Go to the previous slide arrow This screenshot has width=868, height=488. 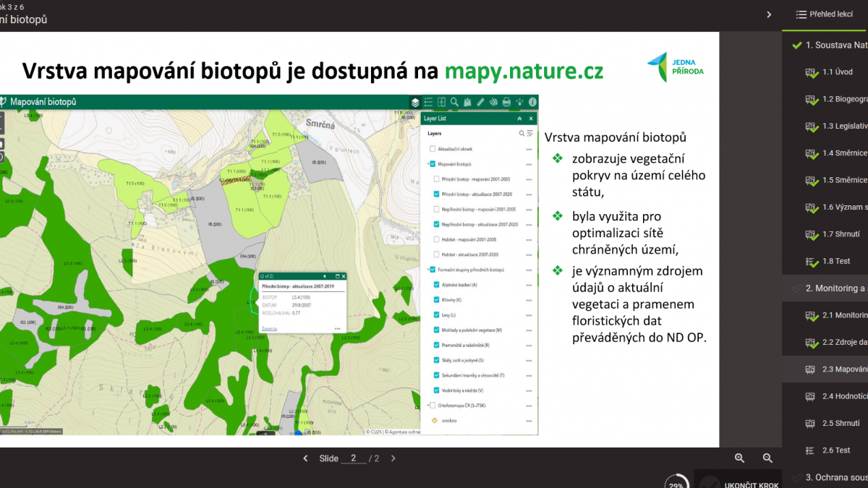pos(305,458)
